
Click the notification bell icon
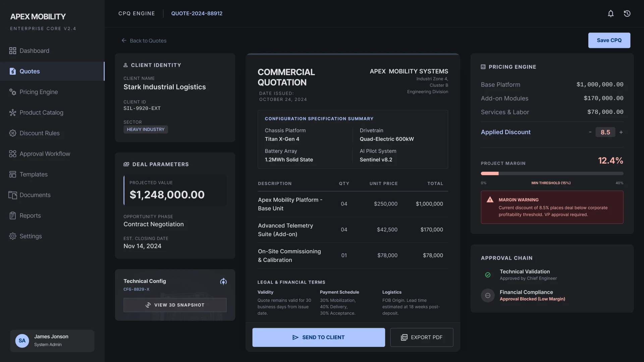(610, 13)
